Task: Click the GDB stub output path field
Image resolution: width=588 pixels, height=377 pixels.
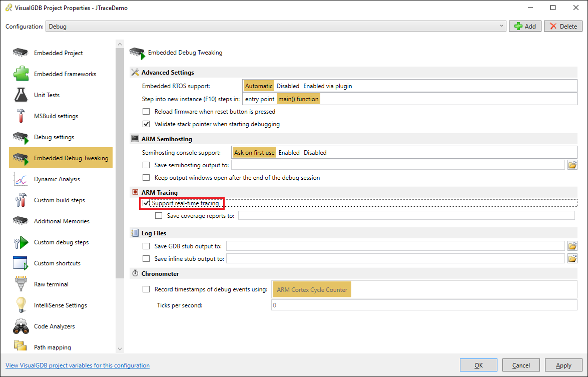Action: coord(395,246)
